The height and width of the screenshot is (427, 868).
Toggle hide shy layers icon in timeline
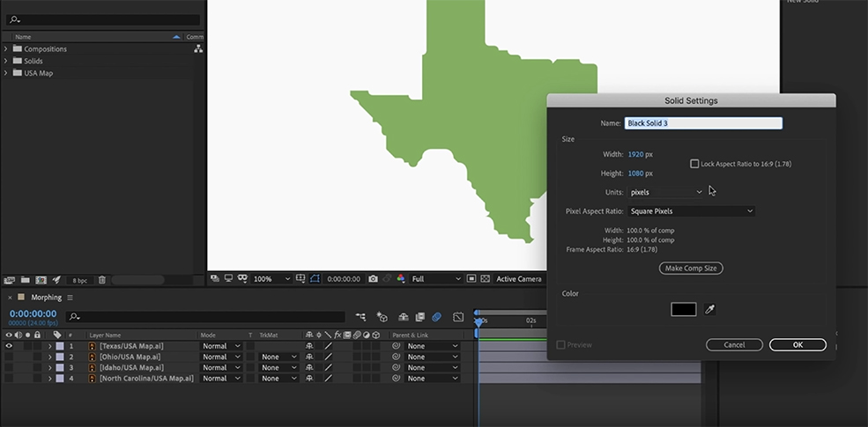pos(404,317)
